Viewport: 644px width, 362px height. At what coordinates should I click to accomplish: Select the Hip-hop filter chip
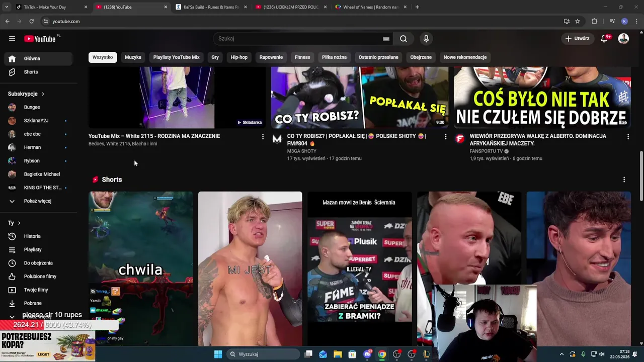click(x=239, y=57)
